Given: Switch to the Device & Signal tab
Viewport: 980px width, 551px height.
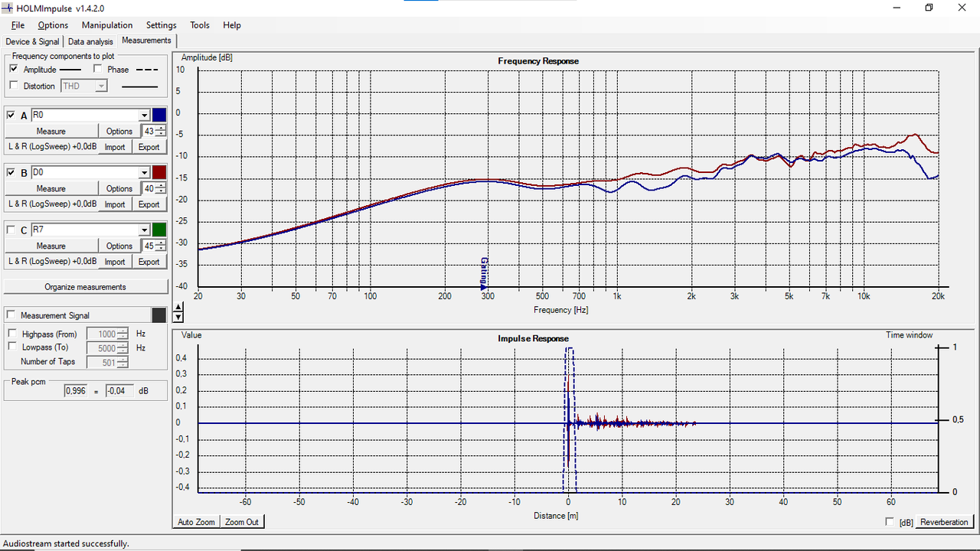Looking at the screenshot, I should (x=32, y=41).
